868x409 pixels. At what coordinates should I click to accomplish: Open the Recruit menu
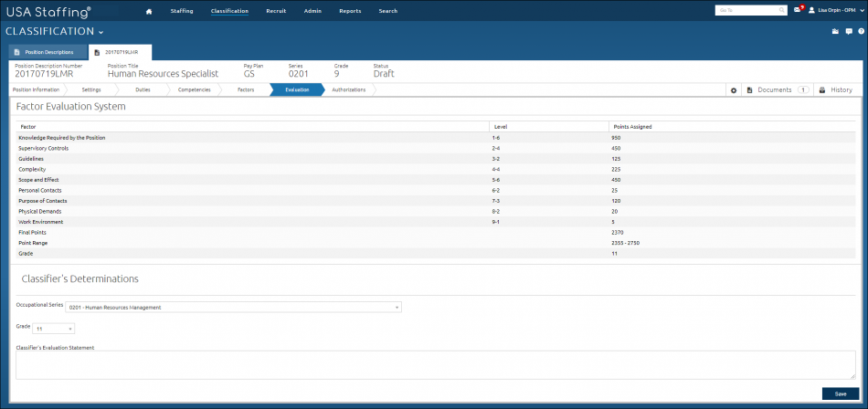click(276, 11)
